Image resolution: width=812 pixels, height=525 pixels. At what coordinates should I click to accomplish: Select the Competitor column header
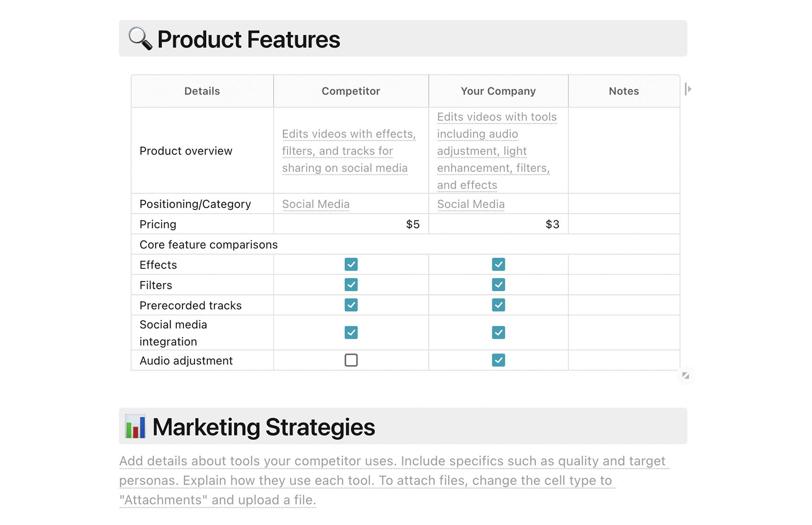351,91
